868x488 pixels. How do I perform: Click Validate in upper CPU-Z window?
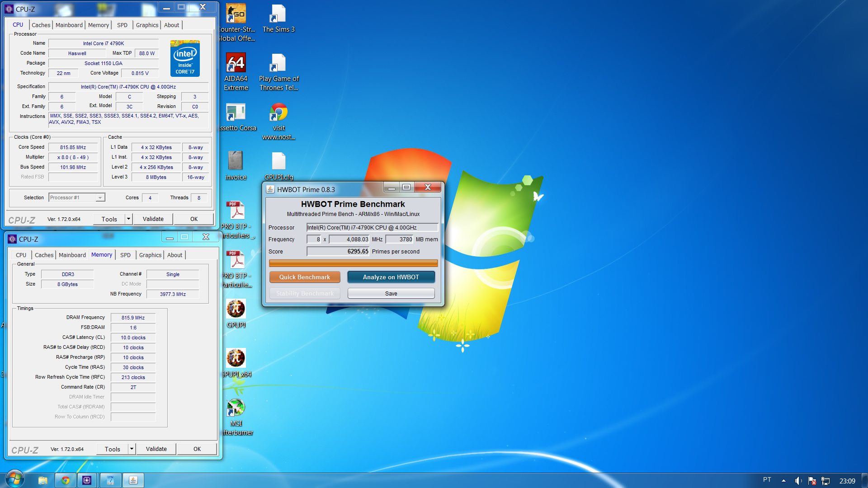153,219
